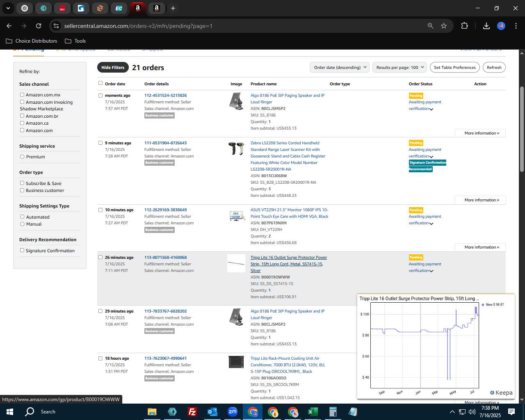
Task: Open the Choice Distributors bookmark folder
Action: coord(32,41)
